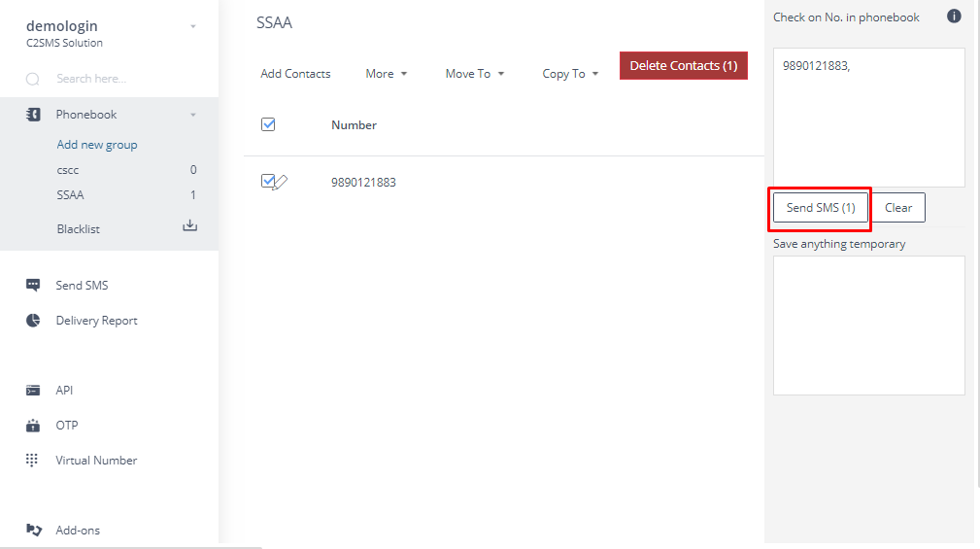980x549 pixels.
Task: Click the demologin account name
Action: click(x=62, y=25)
